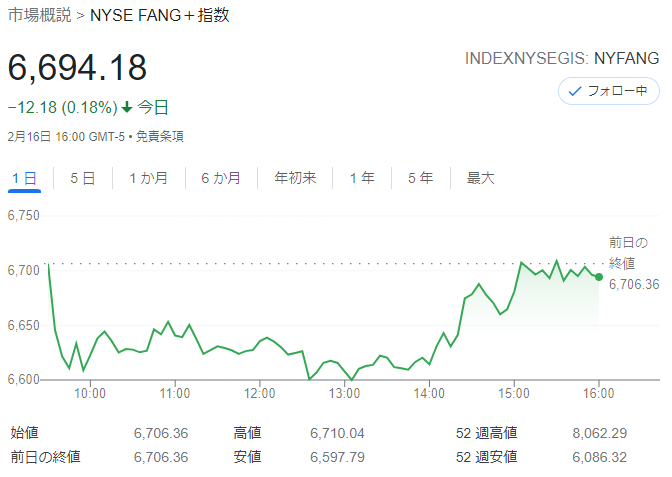Click the 16:00 time axis label
The width and height of the screenshot is (672, 477).
(x=599, y=393)
